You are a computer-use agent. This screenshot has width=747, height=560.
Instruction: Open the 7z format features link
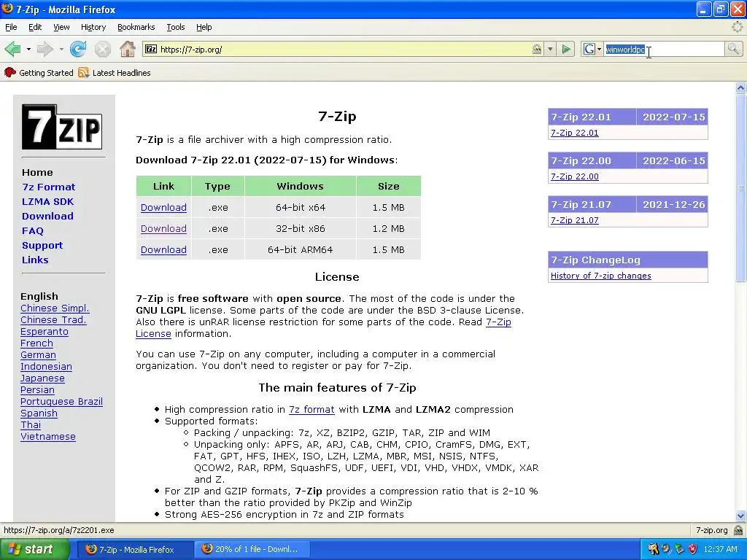[311, 410]
